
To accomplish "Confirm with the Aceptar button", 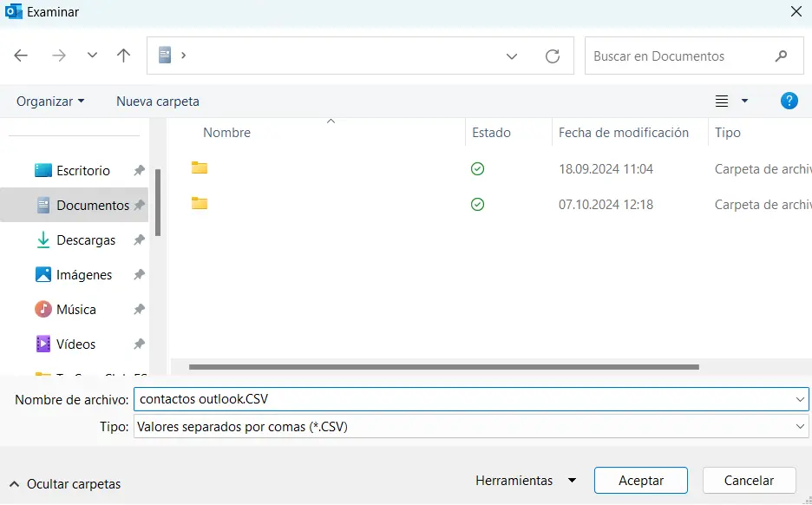I will 641,481.
